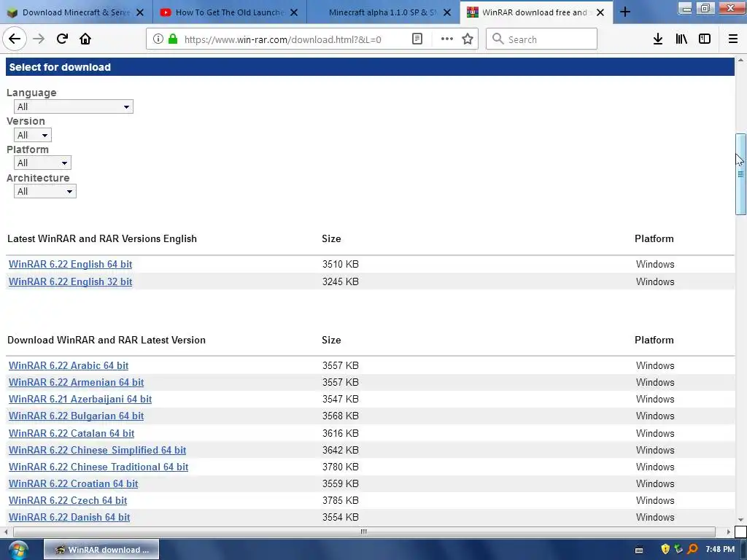Open page actions three-dot menu
The width and height of the screenshot is (747, 560).
tap(447, 39)
